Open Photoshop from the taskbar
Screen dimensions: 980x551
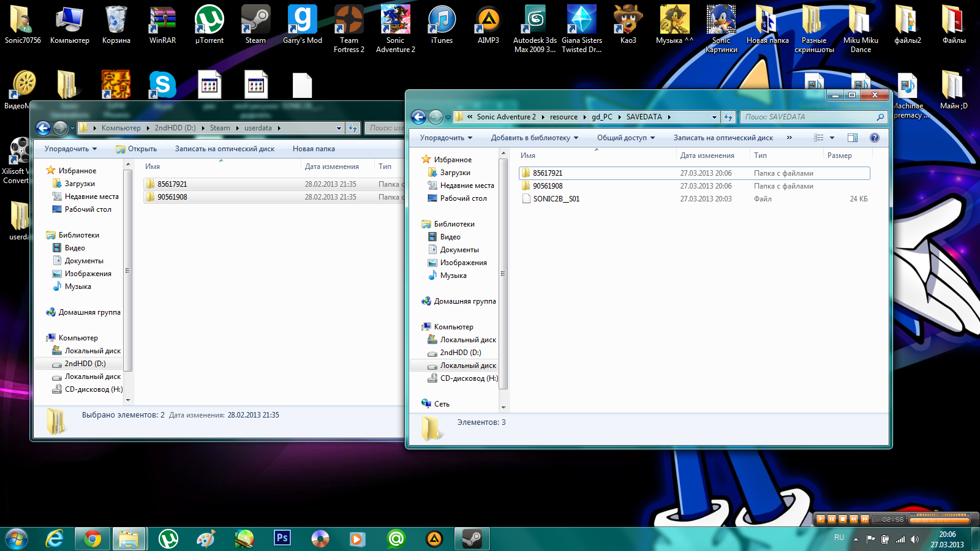point(282,538)
